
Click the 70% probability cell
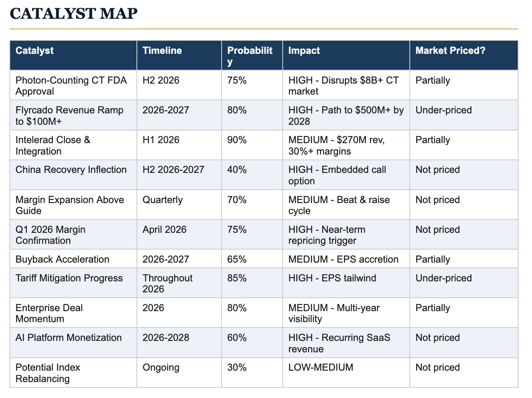click(x=252, y=204)
